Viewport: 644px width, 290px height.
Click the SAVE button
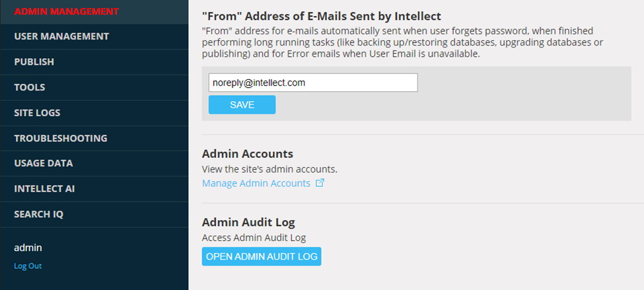pos(242,105)
